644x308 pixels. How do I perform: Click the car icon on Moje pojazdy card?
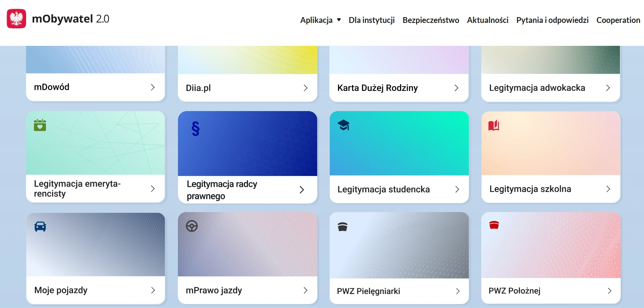(x=40, y=226)
